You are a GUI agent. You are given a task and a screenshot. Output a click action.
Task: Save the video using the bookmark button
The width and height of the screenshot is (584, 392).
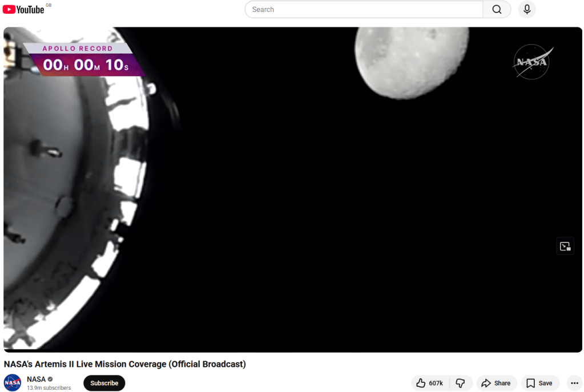click(x=539, y=383)
